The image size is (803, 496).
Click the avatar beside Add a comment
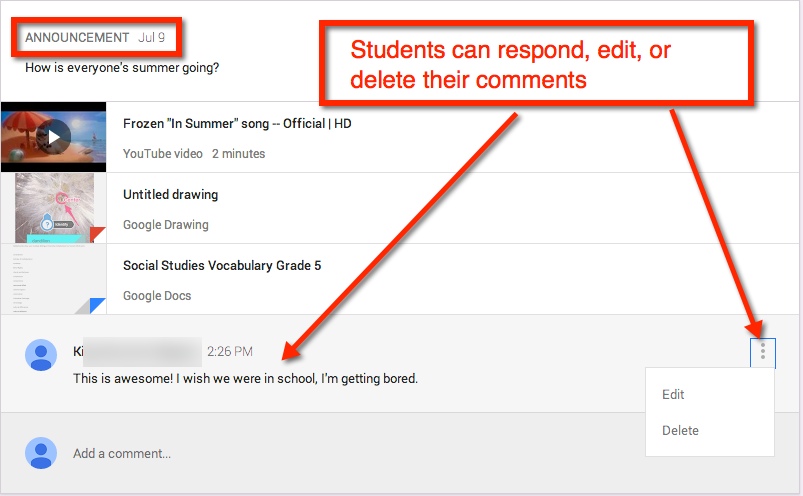40,453
